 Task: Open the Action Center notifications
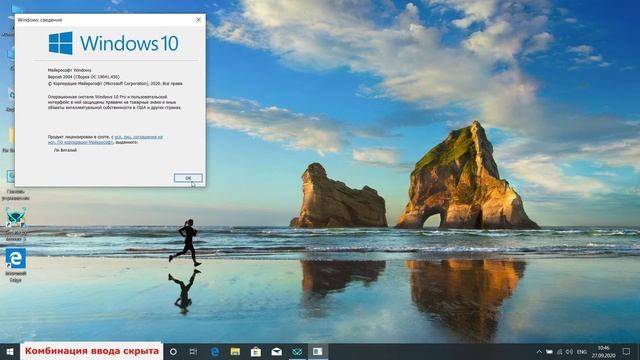pyautogui.click(x=627, y=351)
